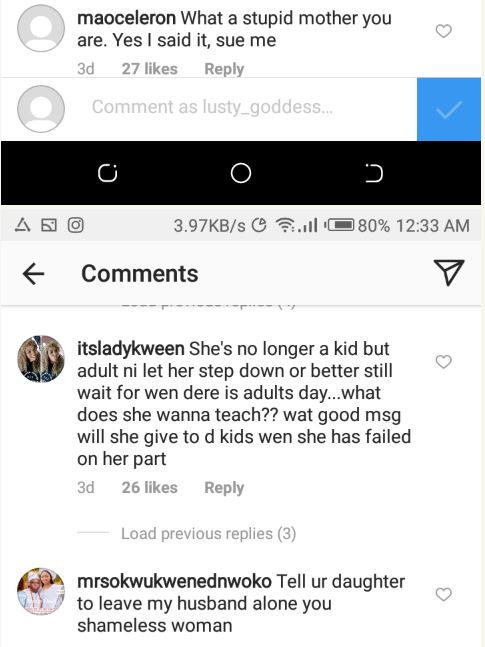The width and height of the screenshot is (485, 647).
Task: Open direct share paper plane icon
Action: pos(449,272)
